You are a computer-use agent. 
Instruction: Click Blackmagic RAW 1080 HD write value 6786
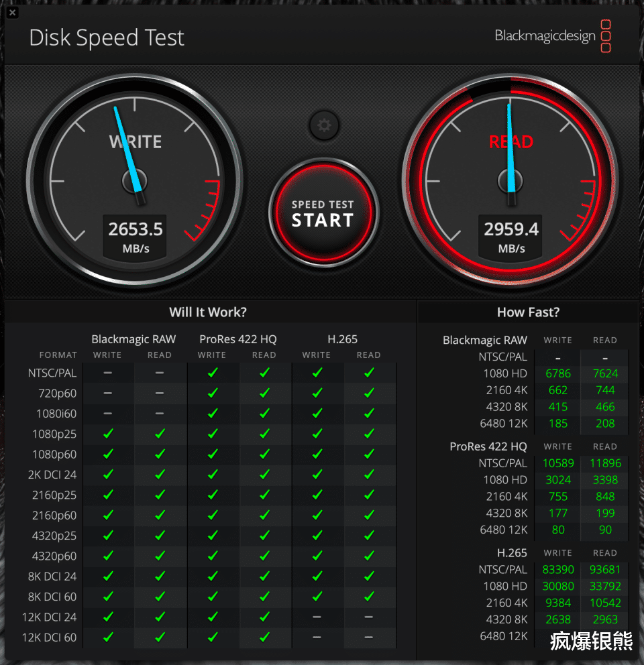(558, 373)
